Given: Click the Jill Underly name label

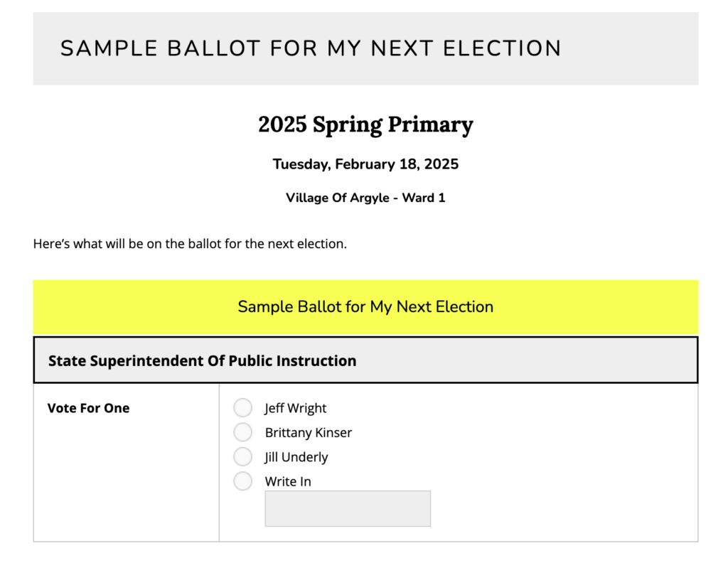Looking at the screenshot, I should click(296, 458).
